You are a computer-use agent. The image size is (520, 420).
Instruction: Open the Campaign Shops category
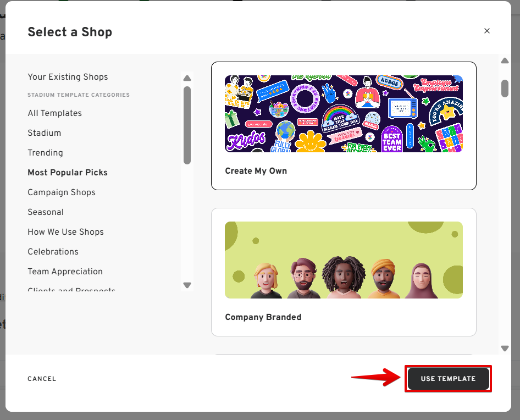point(62,192)
